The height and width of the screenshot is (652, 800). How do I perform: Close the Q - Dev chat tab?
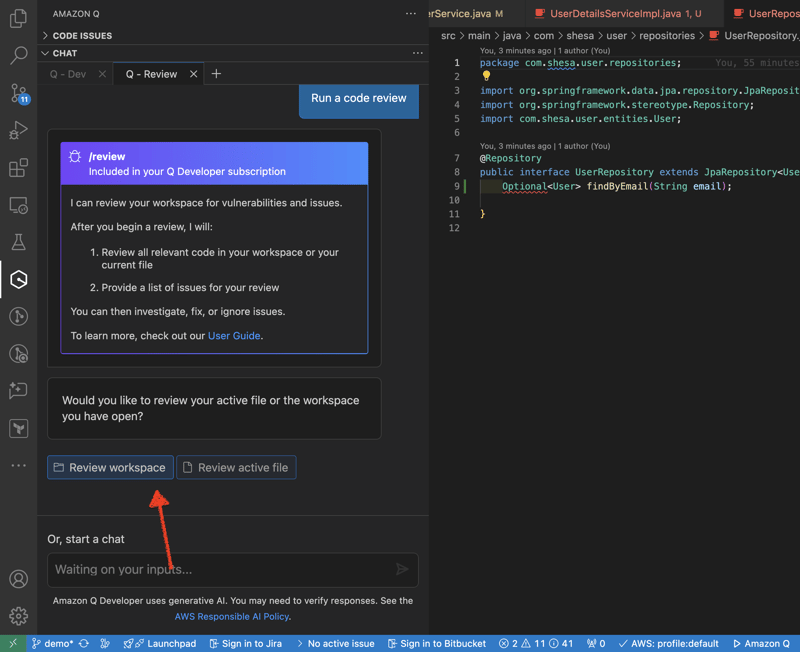click(102, 74)
